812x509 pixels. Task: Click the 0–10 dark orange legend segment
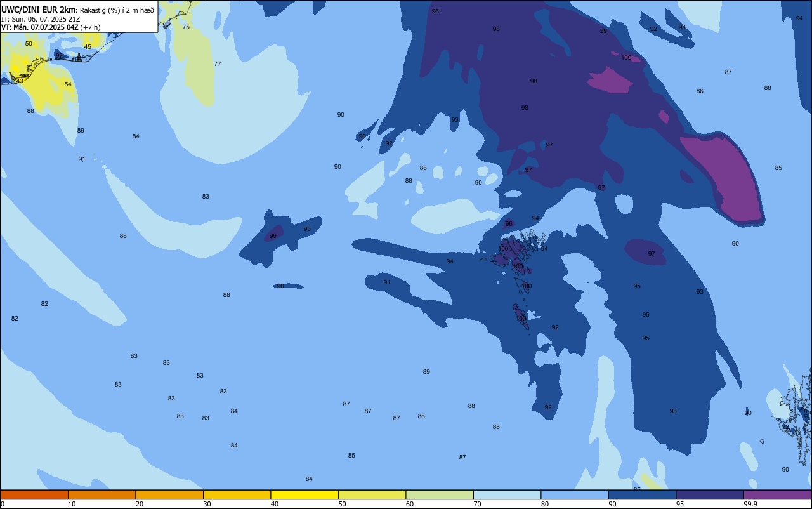(34, 494)
